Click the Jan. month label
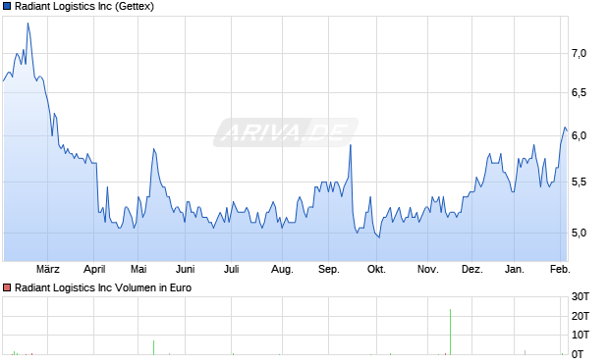This screenshot has height=364, width=609. coord(515,269)
